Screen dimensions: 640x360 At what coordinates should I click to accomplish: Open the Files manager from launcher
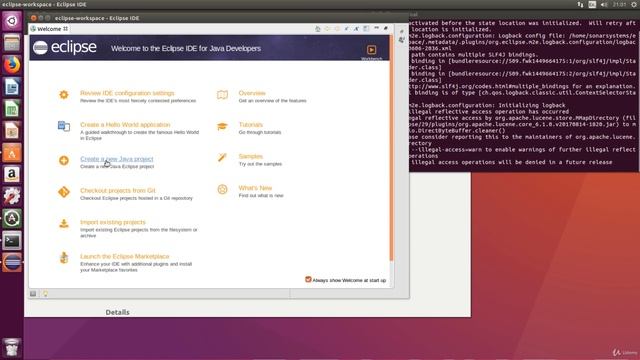click(x=12, y=43)
